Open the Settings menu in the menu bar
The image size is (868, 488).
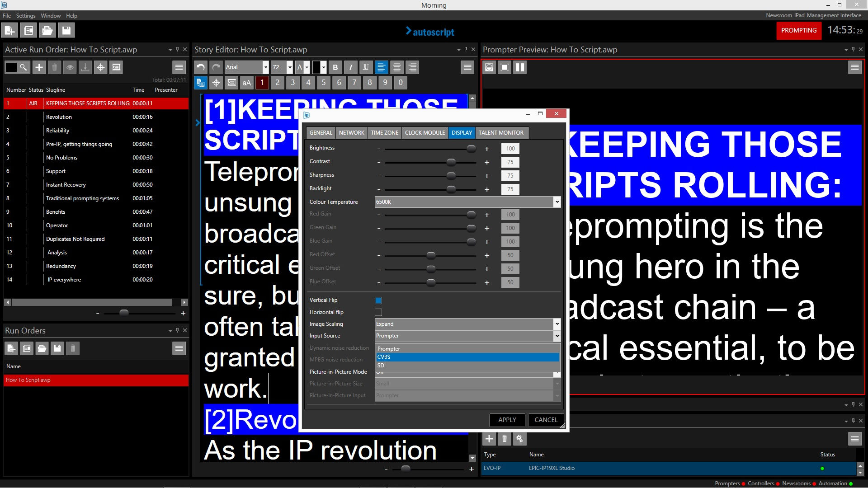26,15
